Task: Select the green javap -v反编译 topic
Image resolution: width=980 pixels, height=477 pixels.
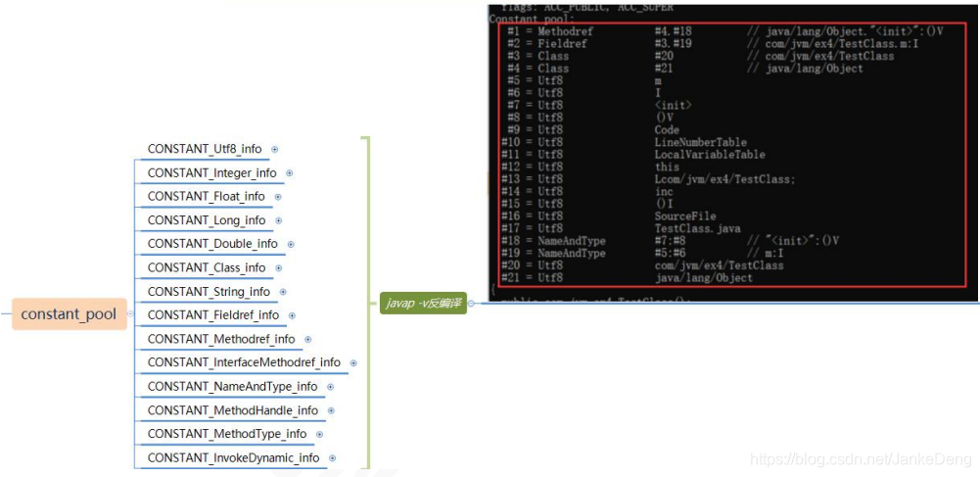Action: point(423,304)
